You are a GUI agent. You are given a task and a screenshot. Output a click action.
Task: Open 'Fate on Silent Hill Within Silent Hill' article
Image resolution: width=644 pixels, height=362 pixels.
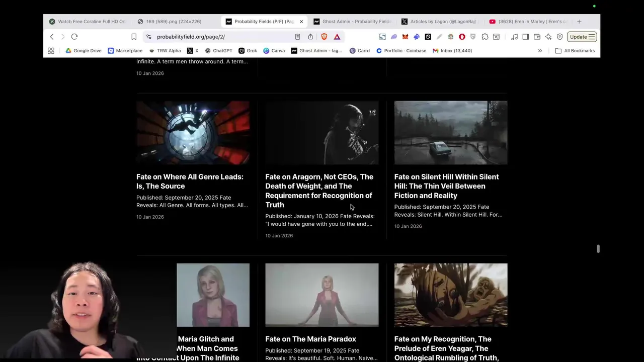click(447, 186)
